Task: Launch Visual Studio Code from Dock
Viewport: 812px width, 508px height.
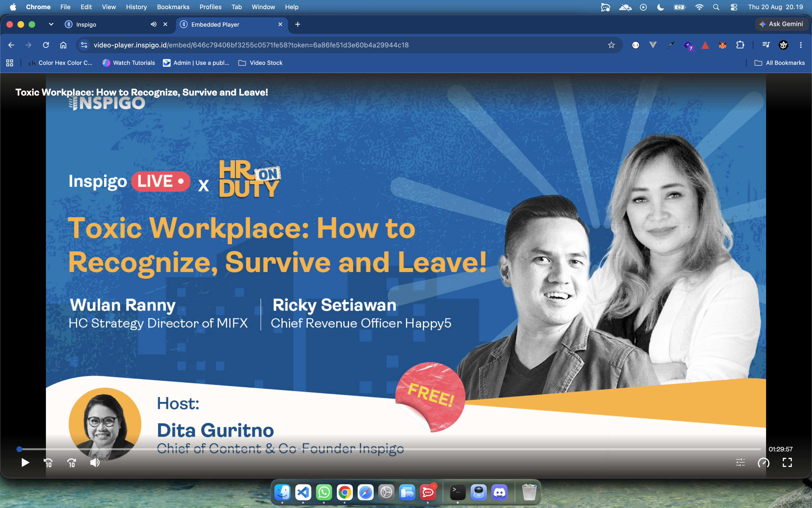Action: click(303, 493)
